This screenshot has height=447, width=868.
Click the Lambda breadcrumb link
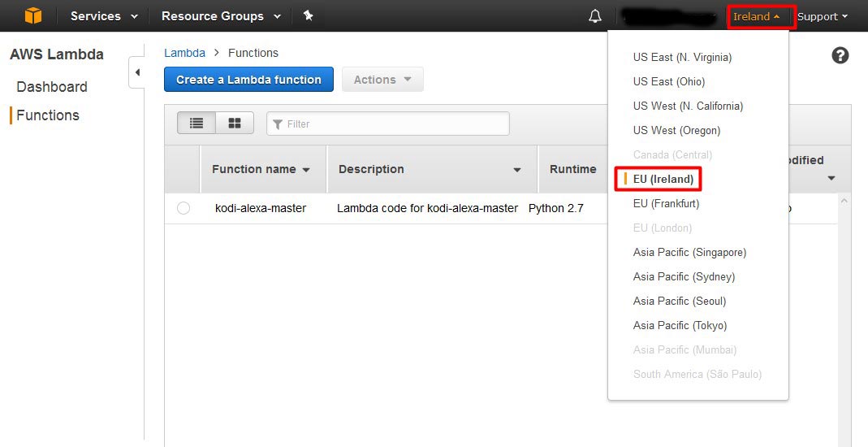coord(184,53)
